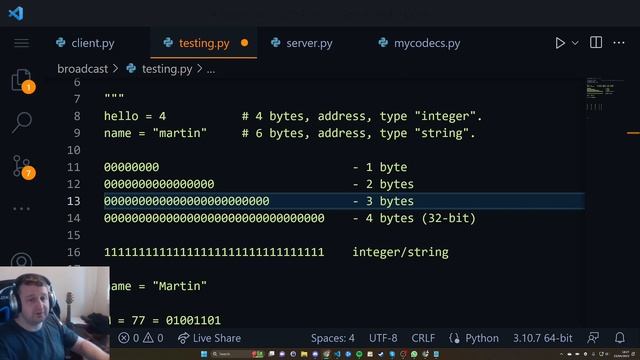The image size is (640, 360).
Task: Open the mycodecs.py tab
Action: [x=427, y=43]
